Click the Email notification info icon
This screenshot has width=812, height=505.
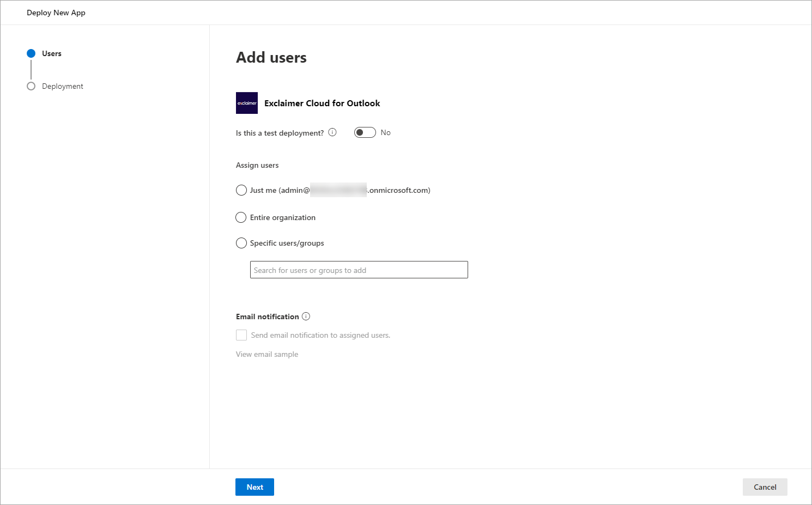(x=306, y=317)
